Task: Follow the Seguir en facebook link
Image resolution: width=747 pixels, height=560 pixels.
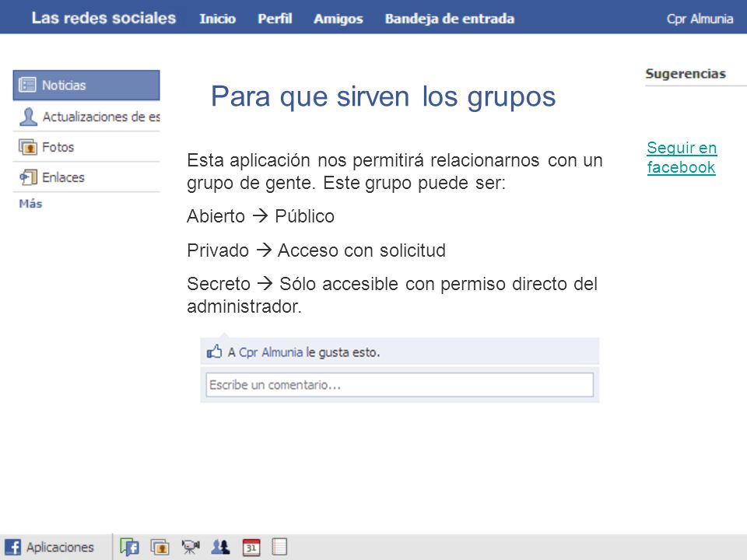Action: pos(682,158)
